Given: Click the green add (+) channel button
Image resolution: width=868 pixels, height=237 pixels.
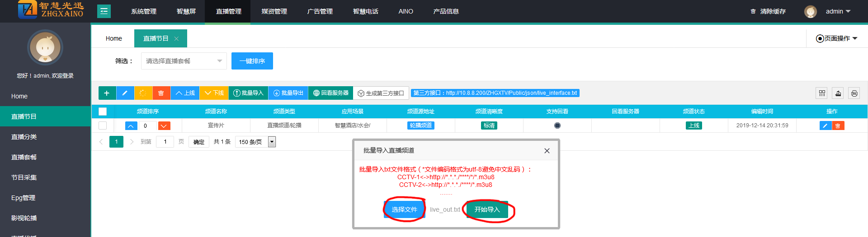Looking at the screenshot, I should [x=107, y=93].
